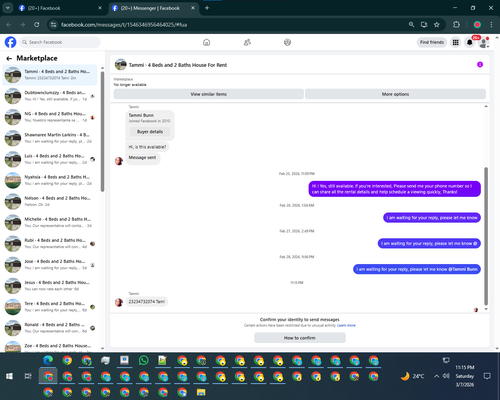Reload the page

coord(37,25)
